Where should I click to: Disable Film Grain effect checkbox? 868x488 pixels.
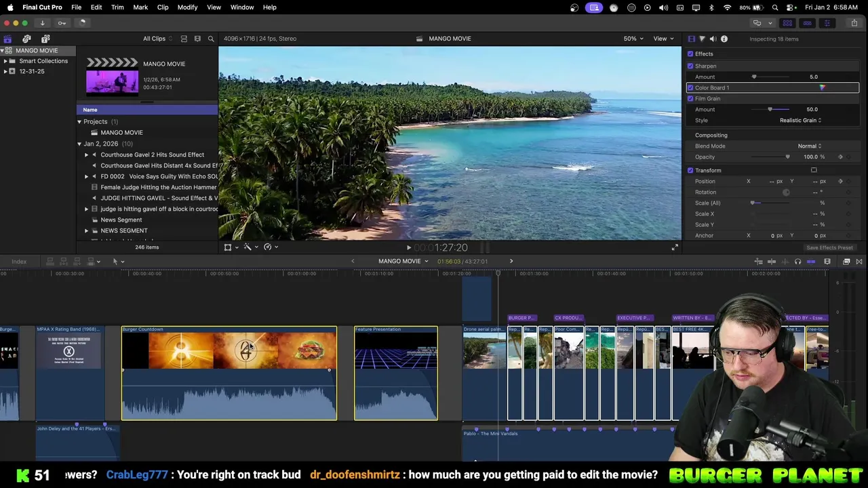pos(690,98)
